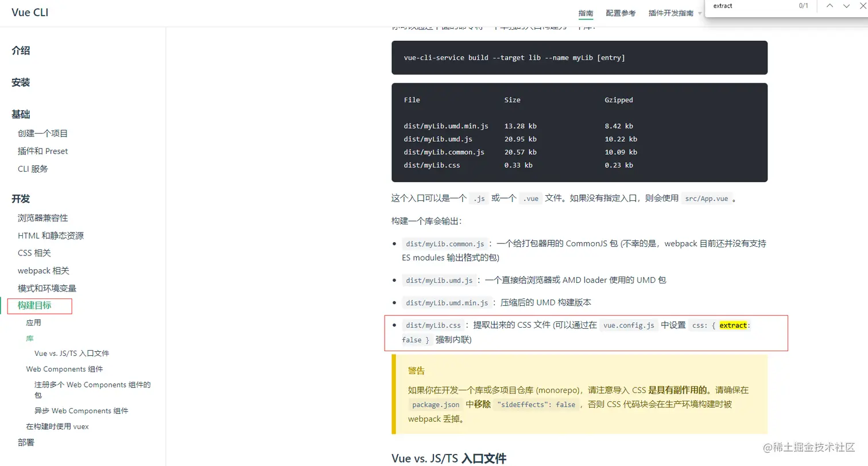Screen dimensions: 868x466
Task: Open CSS 相关 sidebar page
Action: coord(34,253)
